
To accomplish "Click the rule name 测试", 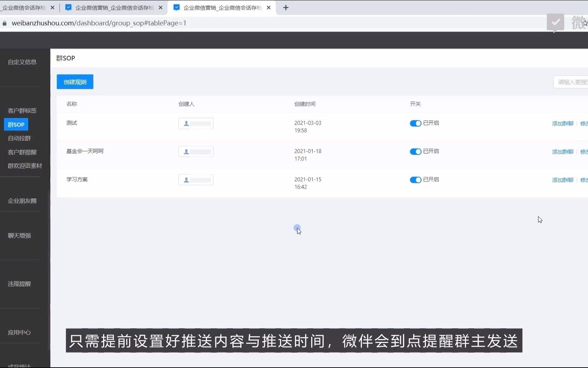I will (x=72, y=123).
